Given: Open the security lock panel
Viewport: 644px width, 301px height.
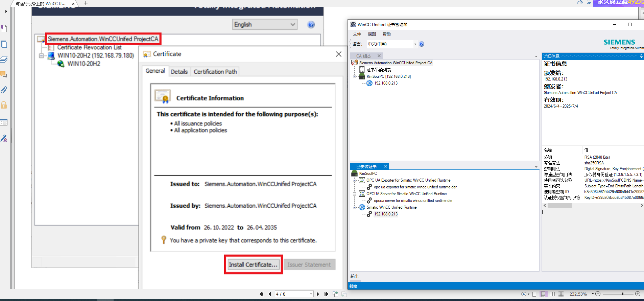Looking at the screenshot, I should (4, 105).
